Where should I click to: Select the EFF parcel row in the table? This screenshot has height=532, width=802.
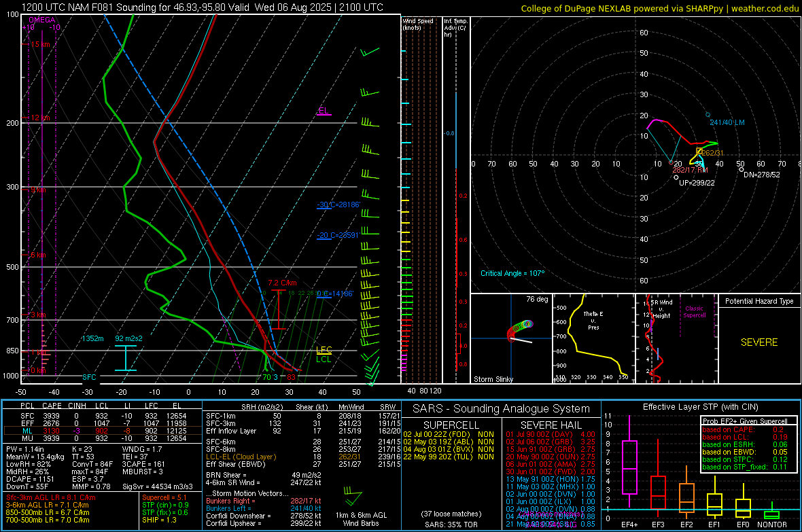point(103,423)
